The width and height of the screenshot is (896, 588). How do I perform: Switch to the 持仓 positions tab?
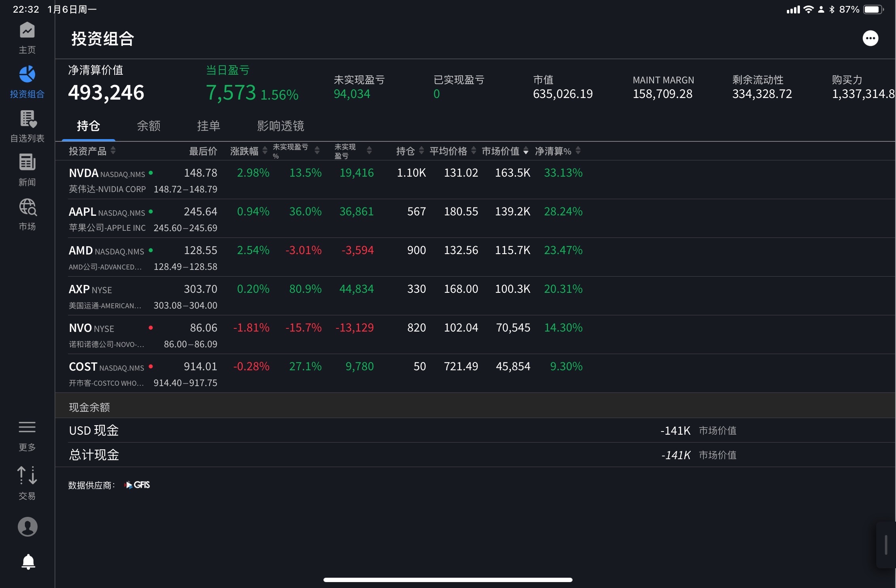(x=88, y=126)
